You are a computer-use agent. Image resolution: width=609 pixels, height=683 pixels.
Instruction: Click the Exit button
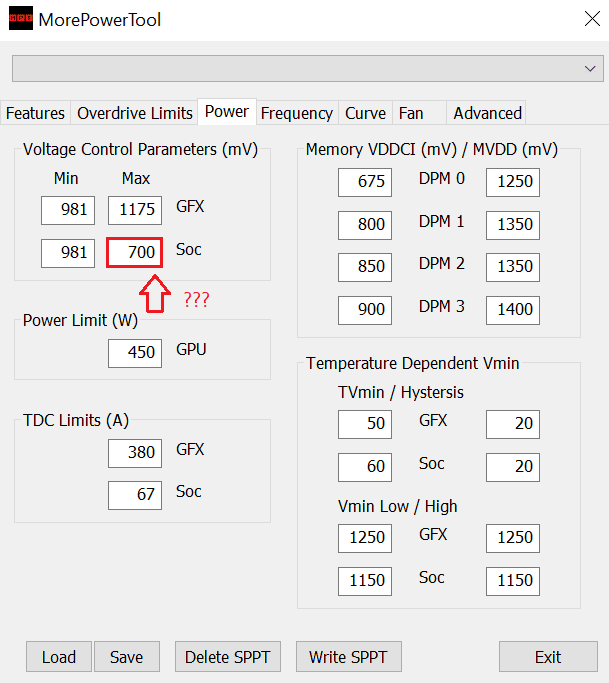click(x=548, y=656)
